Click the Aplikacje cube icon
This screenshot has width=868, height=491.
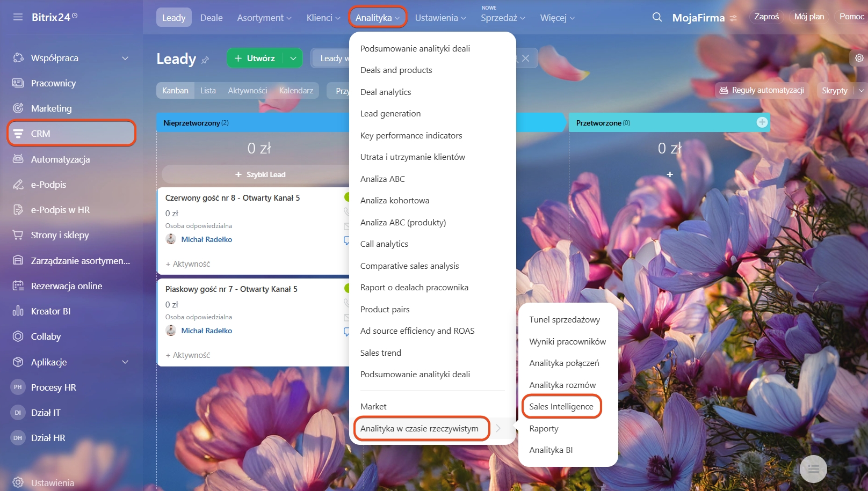(x=18, y=362)
